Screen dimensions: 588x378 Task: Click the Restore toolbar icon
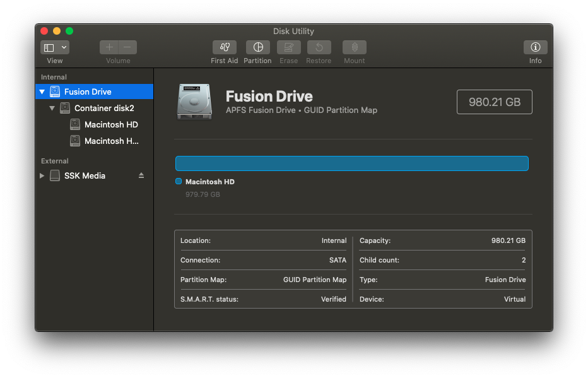319,47
